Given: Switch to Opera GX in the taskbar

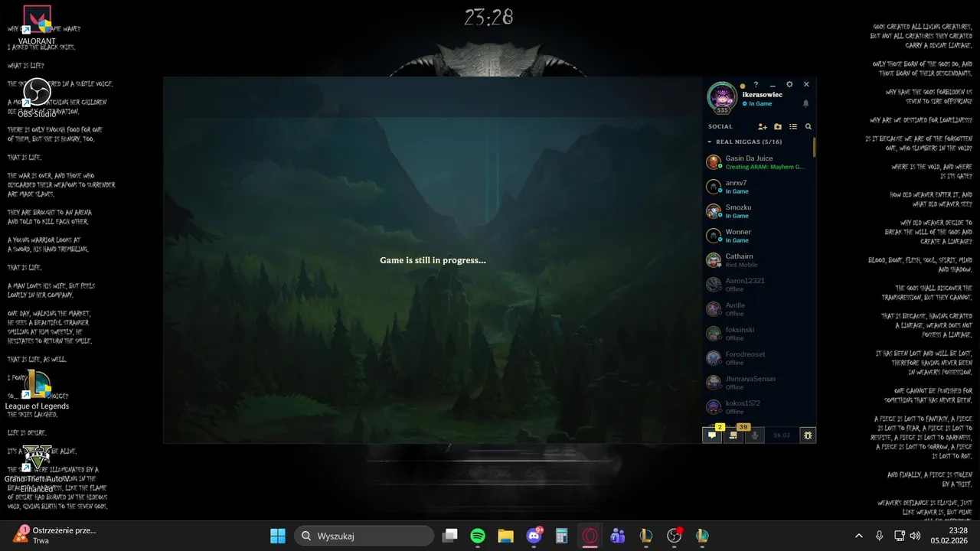Looking at the screenshot, I should click(590, 536).
